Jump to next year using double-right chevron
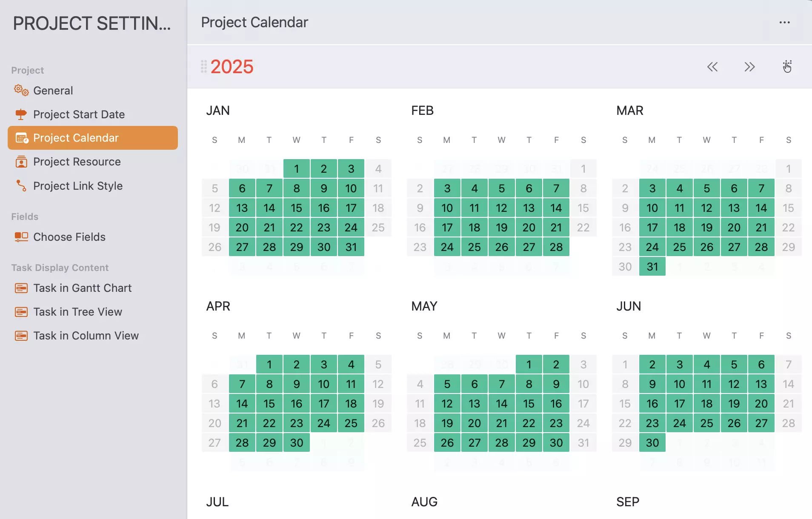812x519 pixels. (x=750, y=67)
